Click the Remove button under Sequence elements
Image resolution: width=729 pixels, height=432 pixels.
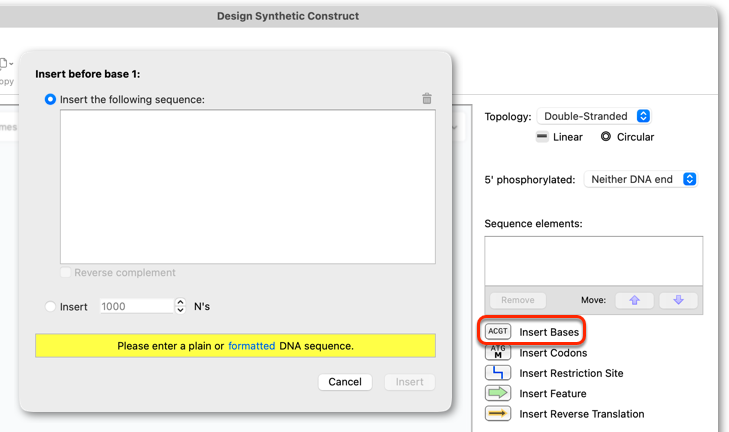517,300
